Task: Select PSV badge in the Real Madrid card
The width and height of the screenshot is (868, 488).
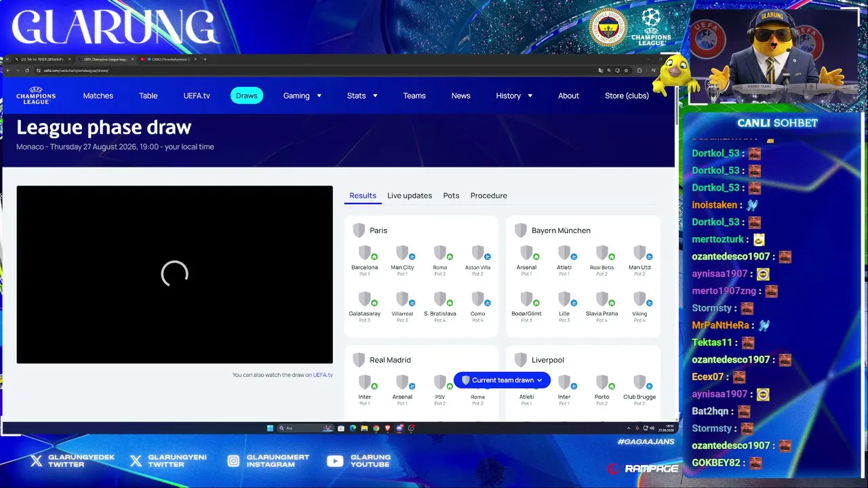Action: pos(440,382)
